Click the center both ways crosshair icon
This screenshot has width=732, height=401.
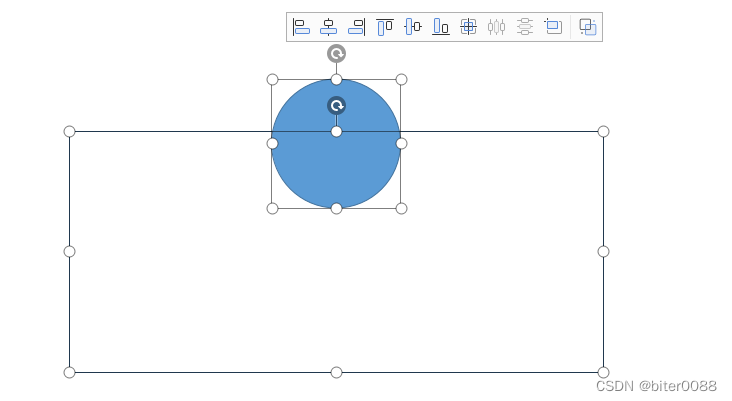tap(468, 27)
